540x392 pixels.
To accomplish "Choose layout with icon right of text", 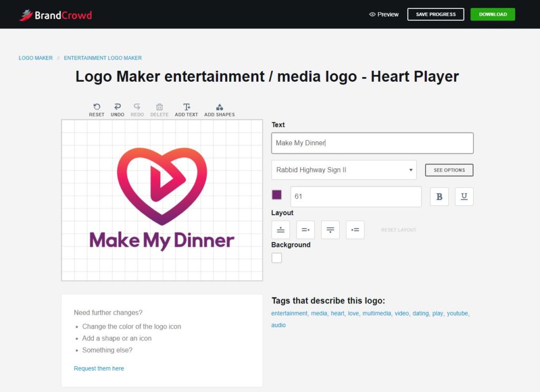I will point(305,230).
